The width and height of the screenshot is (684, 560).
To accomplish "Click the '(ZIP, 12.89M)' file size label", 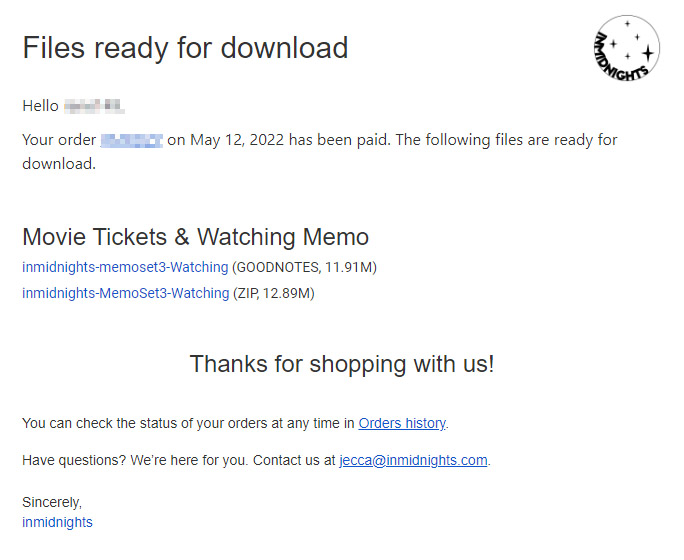I will [274, 293].
